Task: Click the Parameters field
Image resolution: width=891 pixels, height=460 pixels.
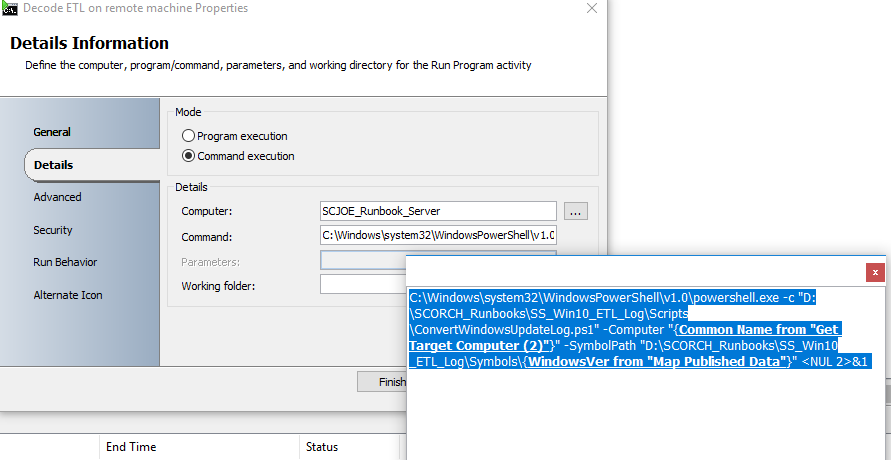Action: (364, 261)
